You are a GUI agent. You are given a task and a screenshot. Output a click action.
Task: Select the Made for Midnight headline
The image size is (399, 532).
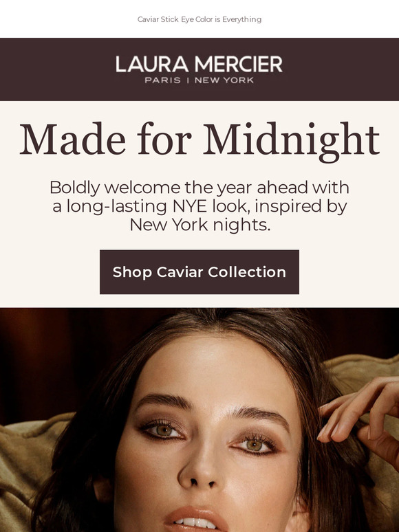click(199, 140)
